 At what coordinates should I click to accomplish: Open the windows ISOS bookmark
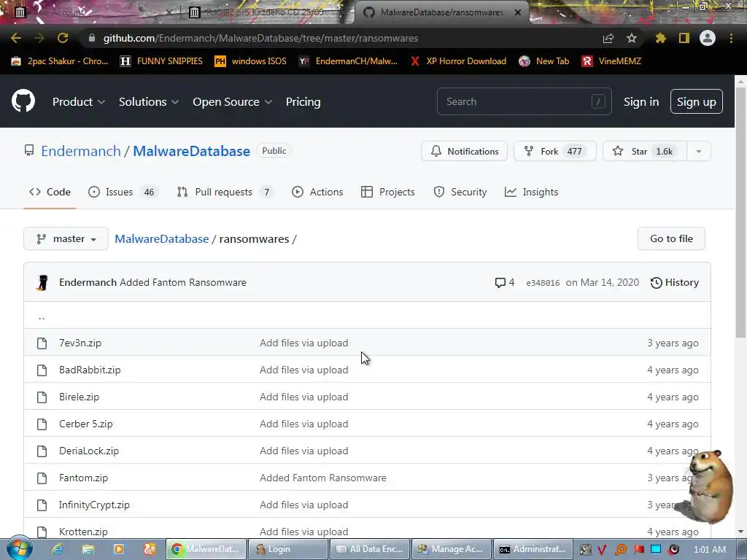point(251,61)
